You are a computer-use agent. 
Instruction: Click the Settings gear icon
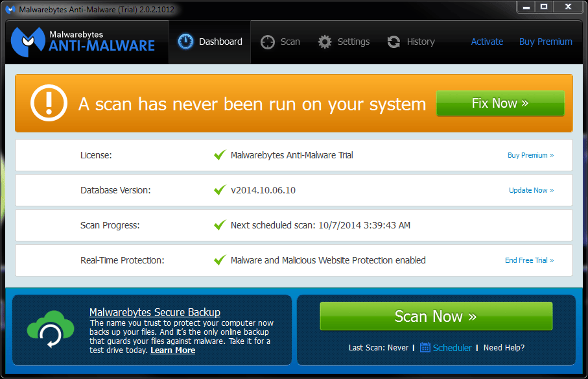[325, 42]
